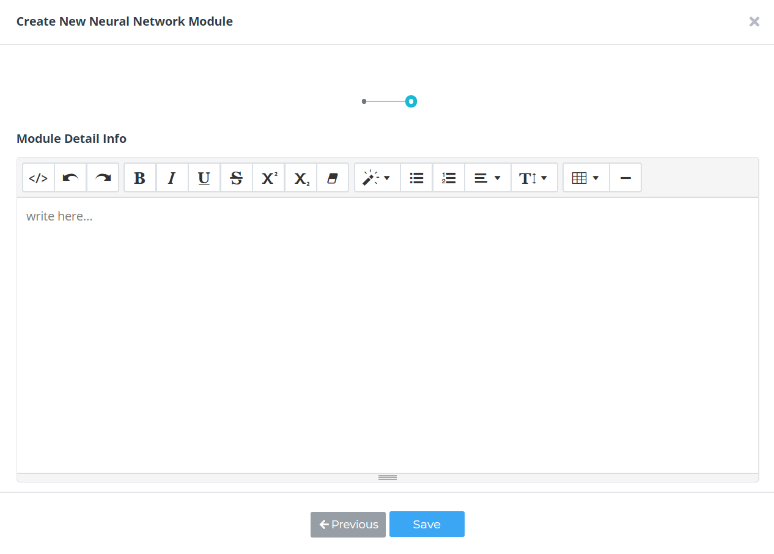
Task: Open the magic wand style dropdown
Action: (x=377, y=178)
